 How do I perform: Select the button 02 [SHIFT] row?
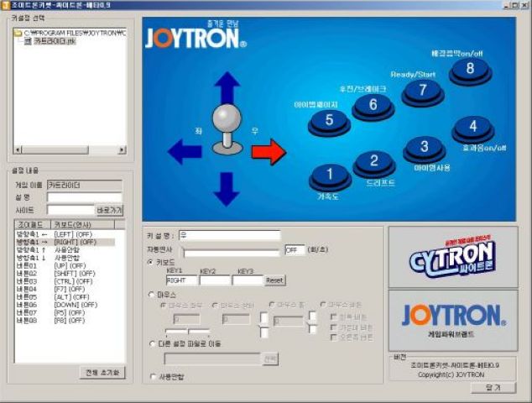point(65,274)
